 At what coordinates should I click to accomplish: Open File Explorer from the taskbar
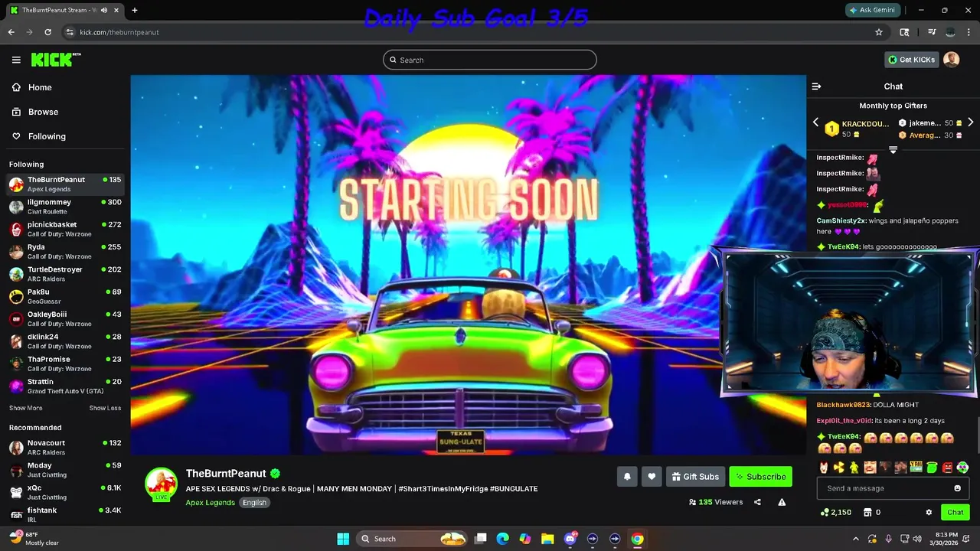pyautogui.click(x=547, y=539)
